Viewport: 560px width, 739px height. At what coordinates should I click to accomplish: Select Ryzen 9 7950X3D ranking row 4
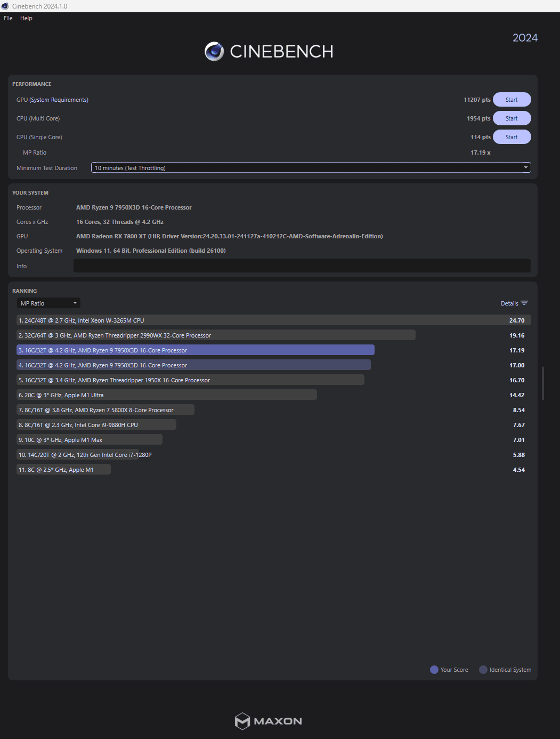pos(274,365)
